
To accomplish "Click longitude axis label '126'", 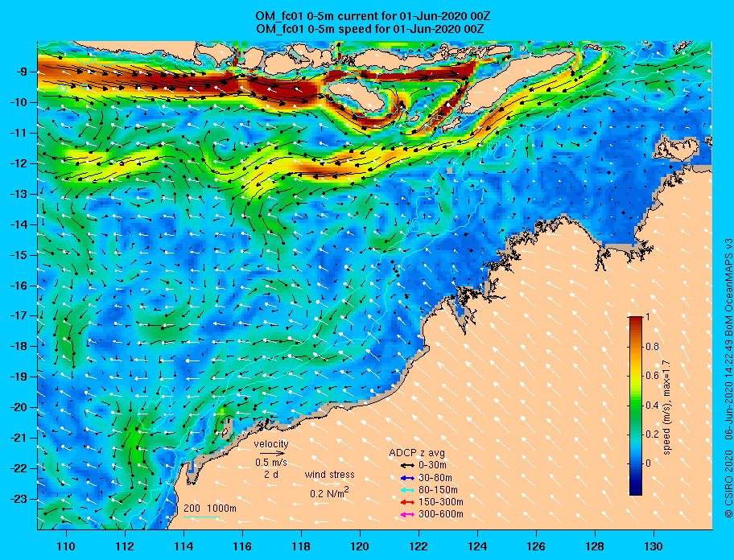I will coord(536,546).
